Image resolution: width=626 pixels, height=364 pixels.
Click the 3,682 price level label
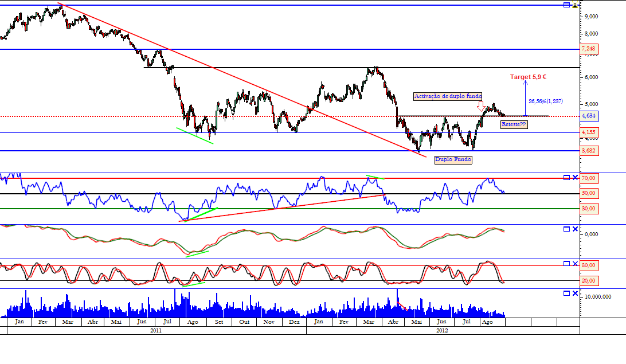589,151
